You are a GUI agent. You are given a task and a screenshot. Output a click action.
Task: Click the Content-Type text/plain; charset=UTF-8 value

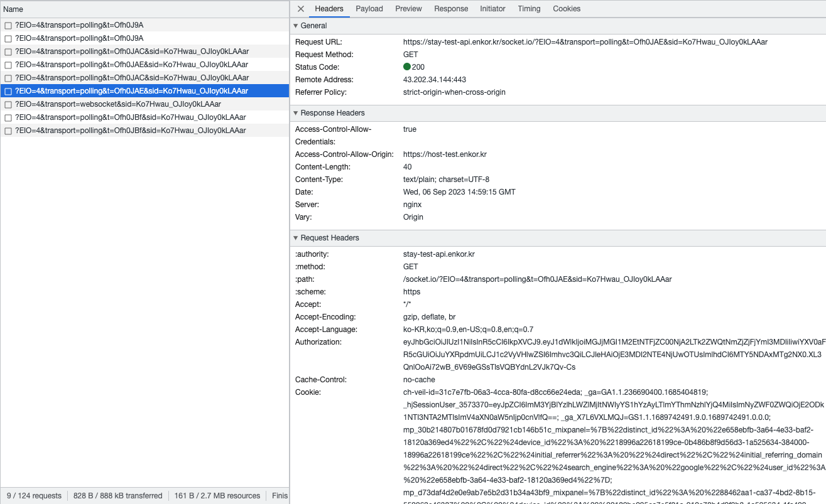(x=446, y=180)
